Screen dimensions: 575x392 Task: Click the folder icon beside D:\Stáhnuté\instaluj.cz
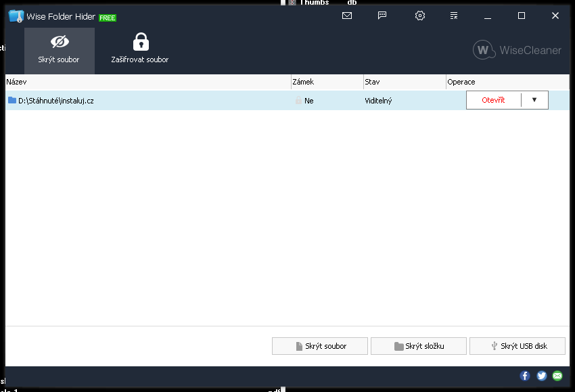12,100
